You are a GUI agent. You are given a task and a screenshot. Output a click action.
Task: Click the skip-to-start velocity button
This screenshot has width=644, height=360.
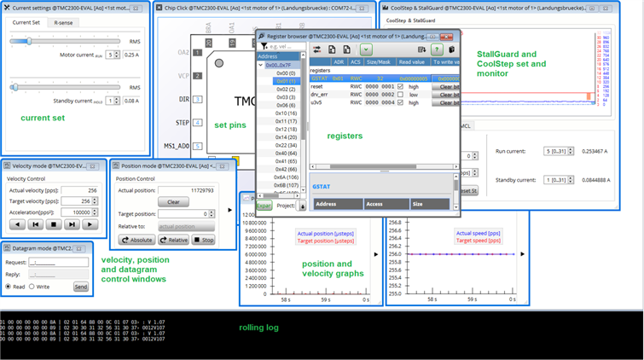pos(35,224)
